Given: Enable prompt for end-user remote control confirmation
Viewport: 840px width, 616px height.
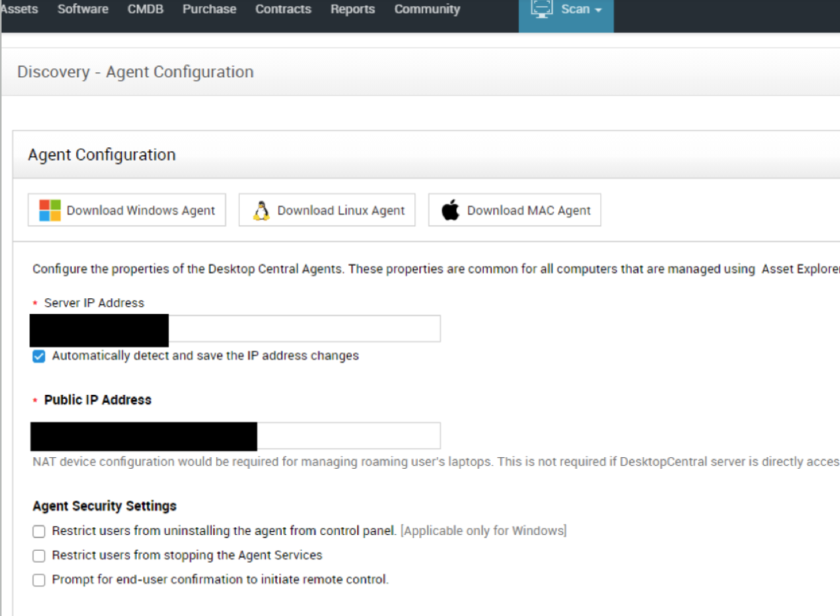Looking at the screenshot, I should 39,580.
